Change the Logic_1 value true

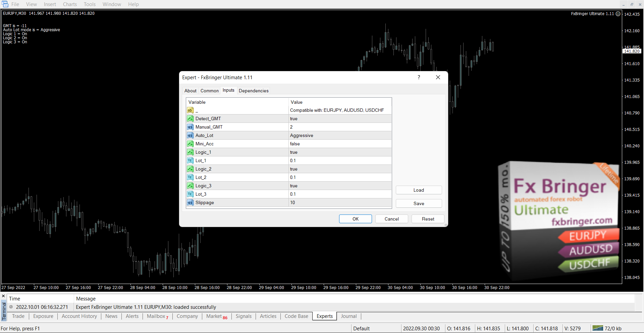click(340, 152)
